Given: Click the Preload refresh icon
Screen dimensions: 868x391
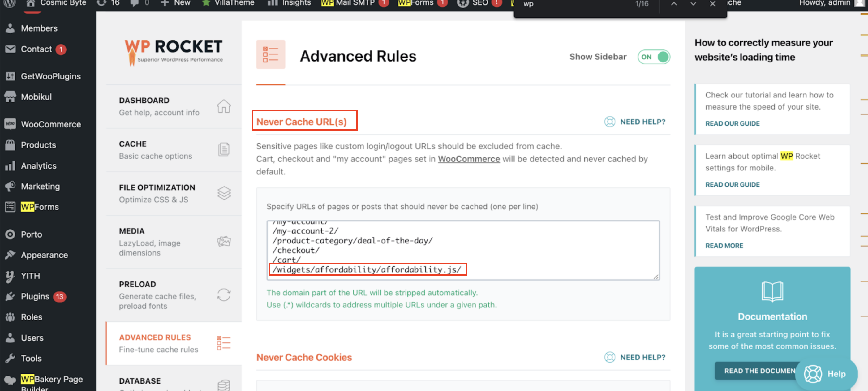Looking at the screenshot, I should 224,294.
